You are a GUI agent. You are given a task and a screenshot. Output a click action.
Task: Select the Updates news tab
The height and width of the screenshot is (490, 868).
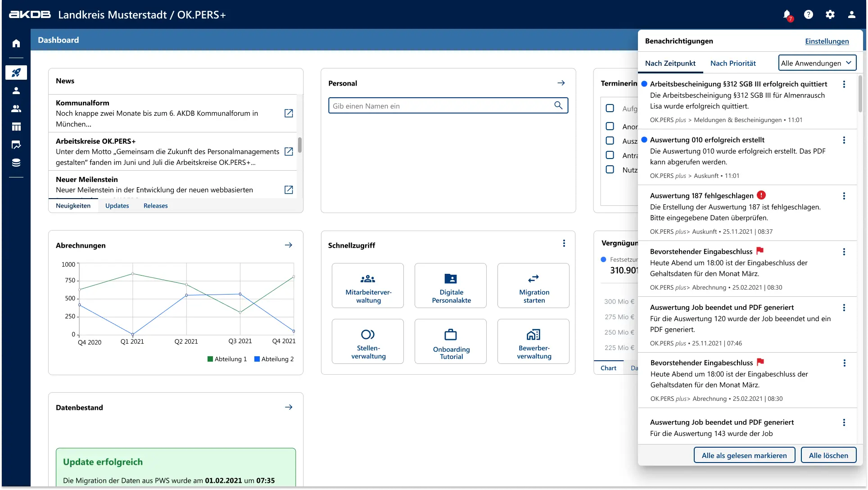pos(117,206)
